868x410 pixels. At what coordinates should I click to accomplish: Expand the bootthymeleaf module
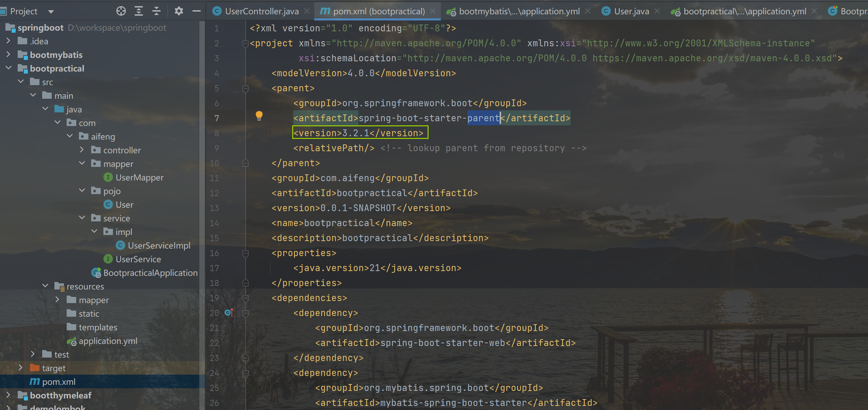[x=9, y=395]
